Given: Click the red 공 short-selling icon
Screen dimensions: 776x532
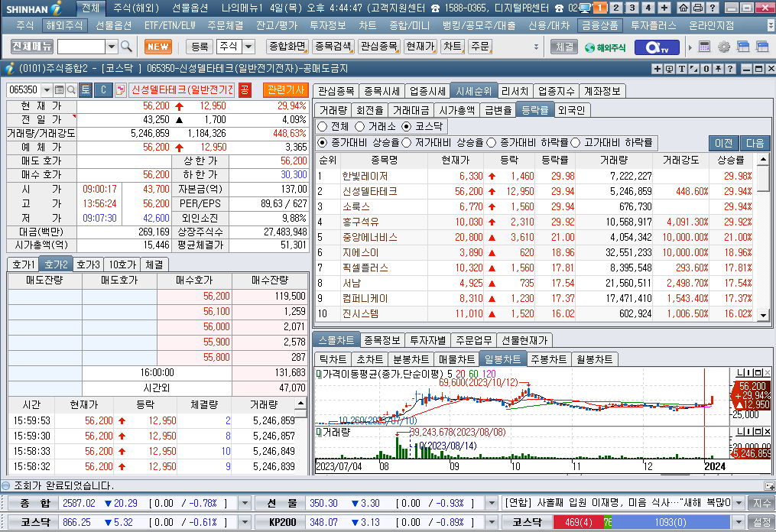Looking at the screenshot, I should pos(245,89).
